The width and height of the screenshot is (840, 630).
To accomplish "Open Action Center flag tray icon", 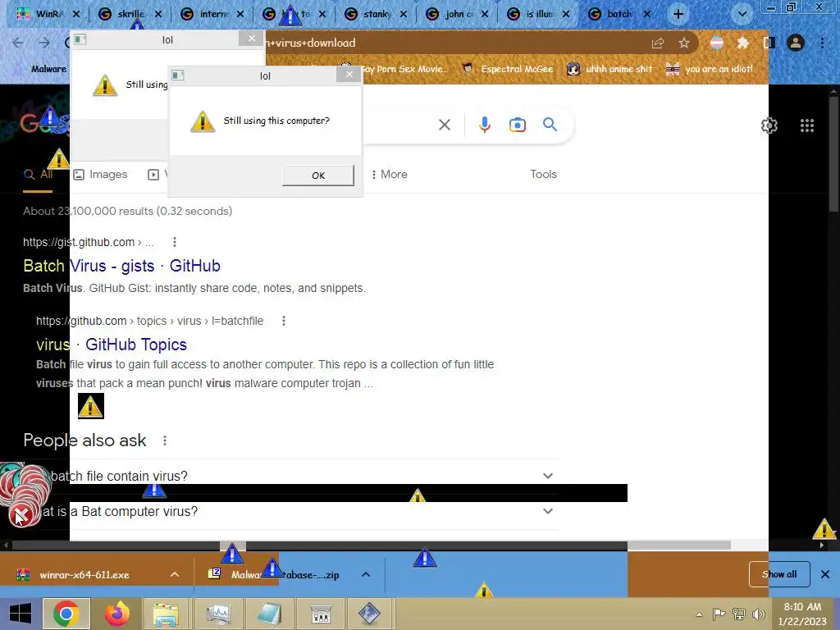I will pos(719,614).
